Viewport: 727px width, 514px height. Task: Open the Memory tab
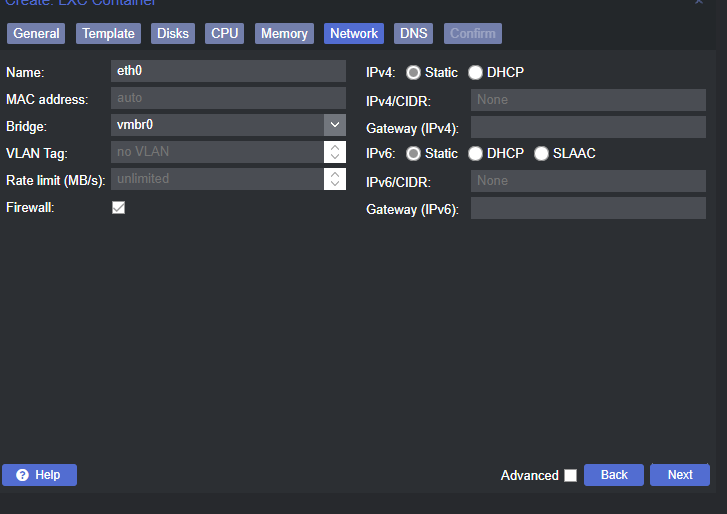[x=284, y=34]
